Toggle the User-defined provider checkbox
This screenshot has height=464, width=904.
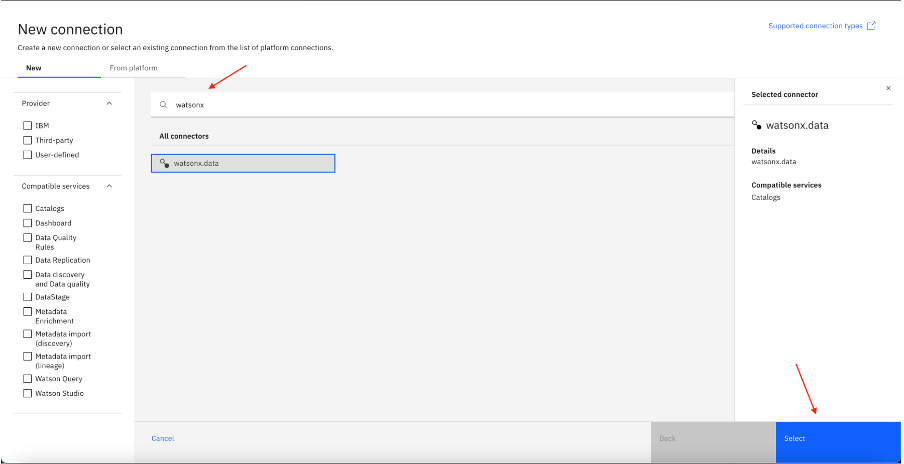(x=27, y=155)
